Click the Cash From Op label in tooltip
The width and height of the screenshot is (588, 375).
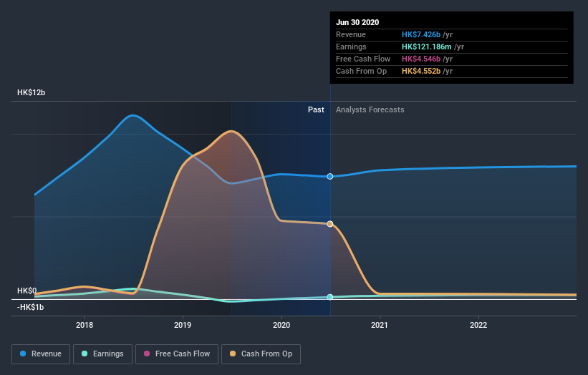point(362,71)
